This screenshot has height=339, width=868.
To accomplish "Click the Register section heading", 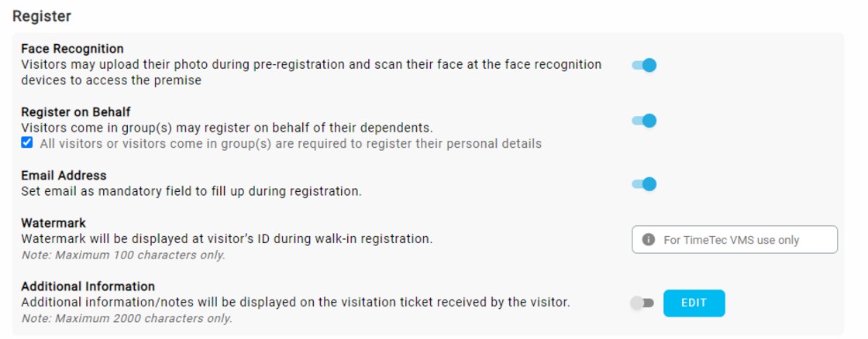I will 42,15.
